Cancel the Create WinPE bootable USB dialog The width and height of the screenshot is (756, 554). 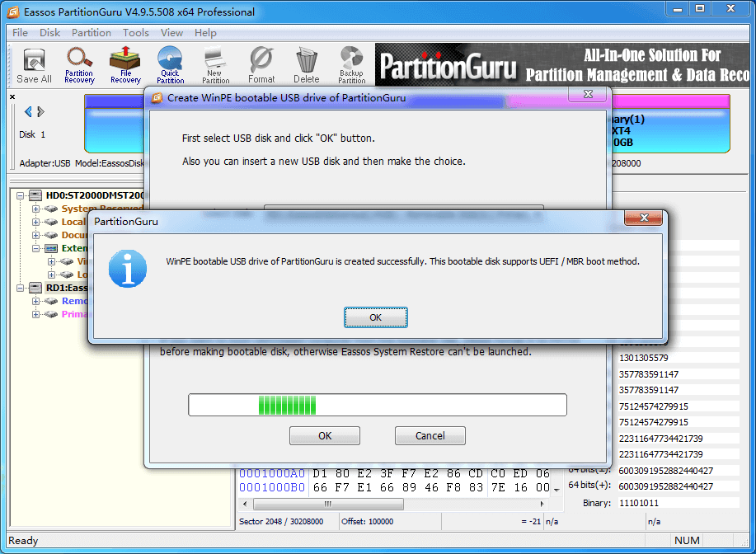[430, 435]
